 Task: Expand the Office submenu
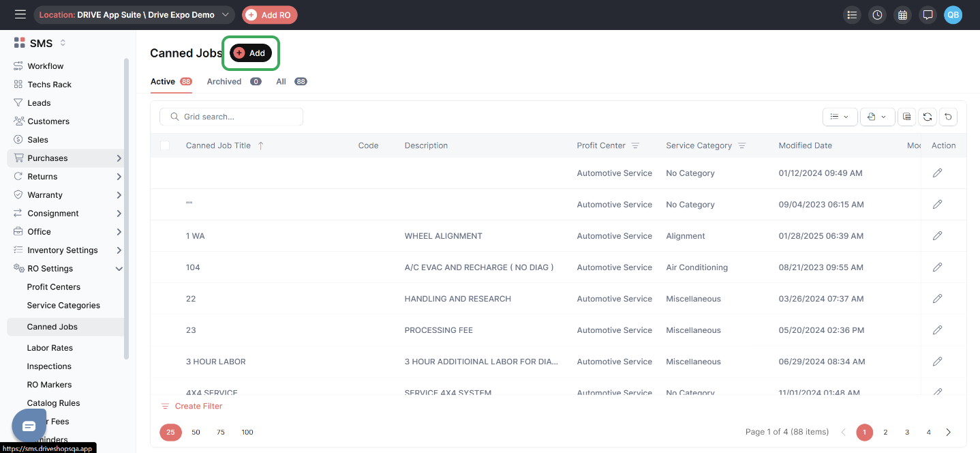click(119, 232)
